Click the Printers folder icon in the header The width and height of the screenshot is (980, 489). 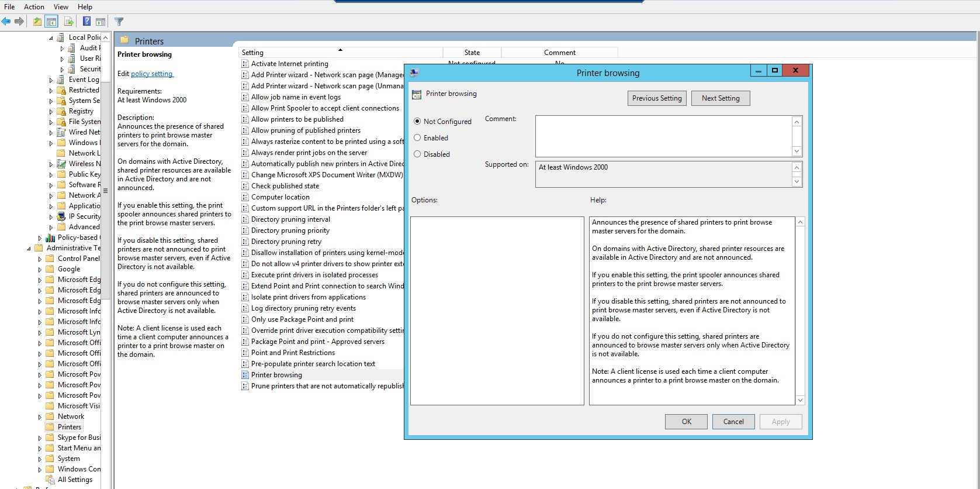tap(124, 40)
